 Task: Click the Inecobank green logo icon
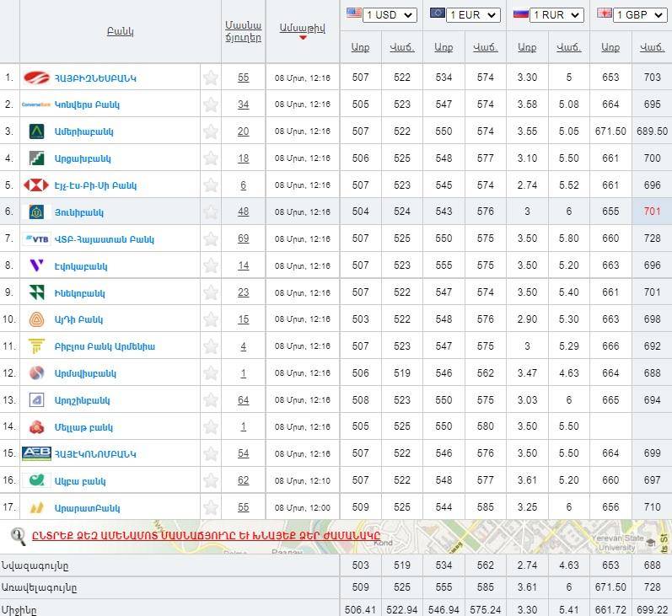pyautogui.click(x=36, y=293)
